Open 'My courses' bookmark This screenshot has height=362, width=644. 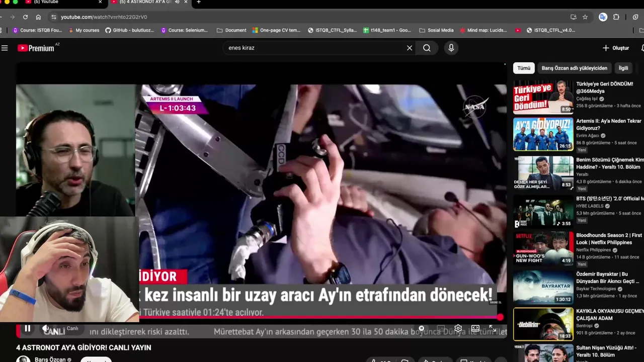[84, 30]
